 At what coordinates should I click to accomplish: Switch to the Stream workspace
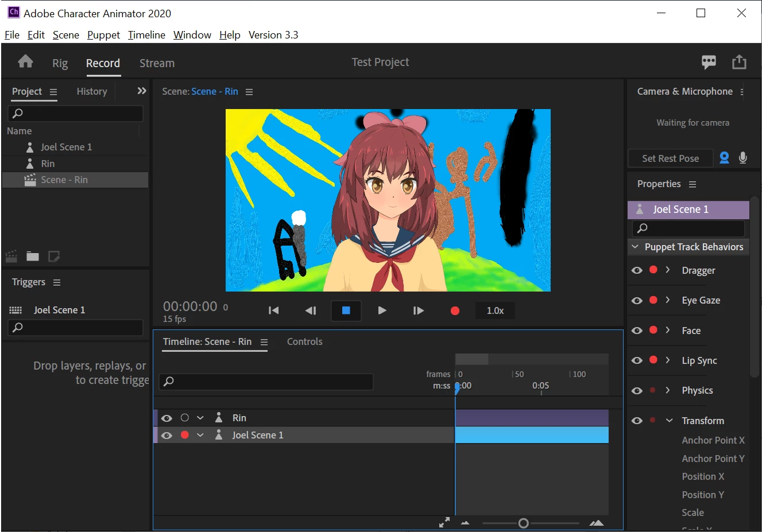click(157, 63)
